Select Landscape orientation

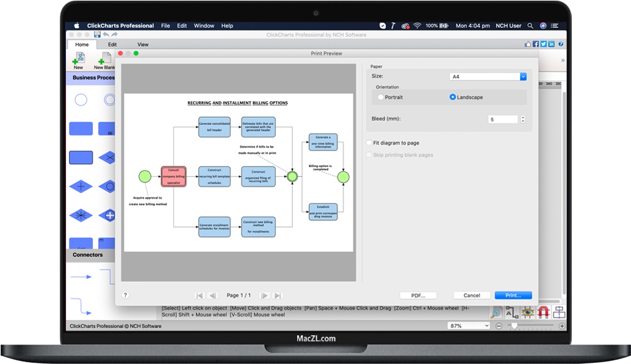453,97
